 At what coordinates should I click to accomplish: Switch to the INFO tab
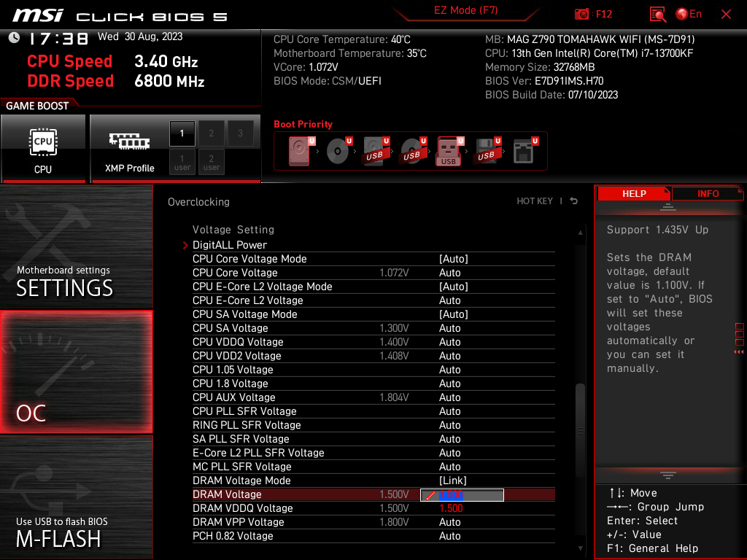tap(708, 194)
